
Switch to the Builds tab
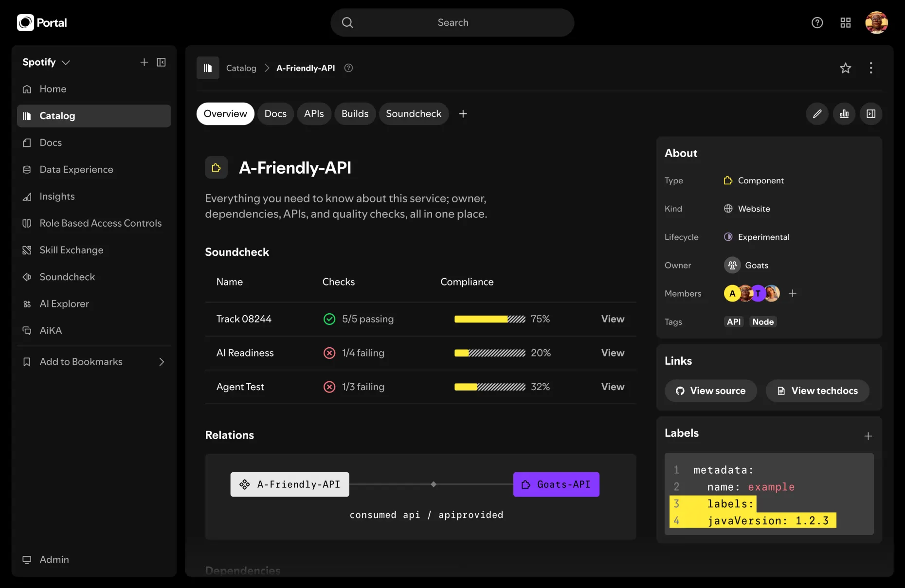tap(355, 114)
